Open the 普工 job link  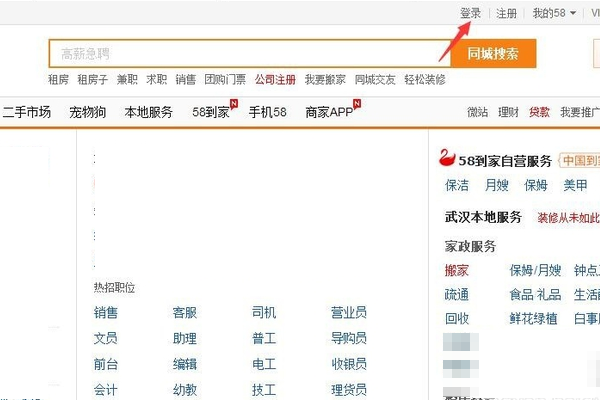[264, 338]
